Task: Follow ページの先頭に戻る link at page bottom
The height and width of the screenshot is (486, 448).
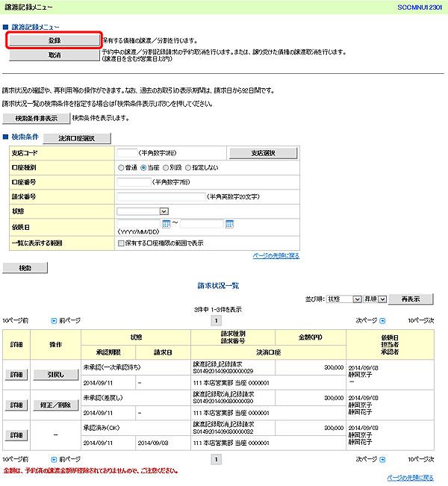Action: click(x=411, y=478)
